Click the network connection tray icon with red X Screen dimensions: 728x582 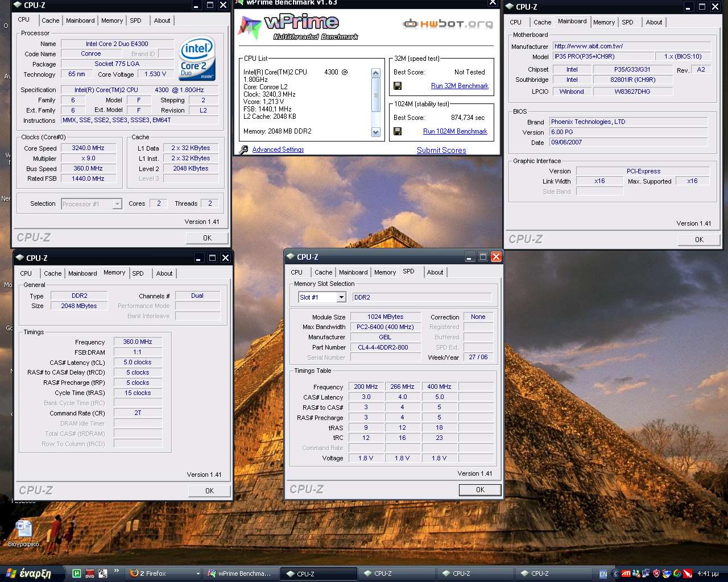click(636, 574)
